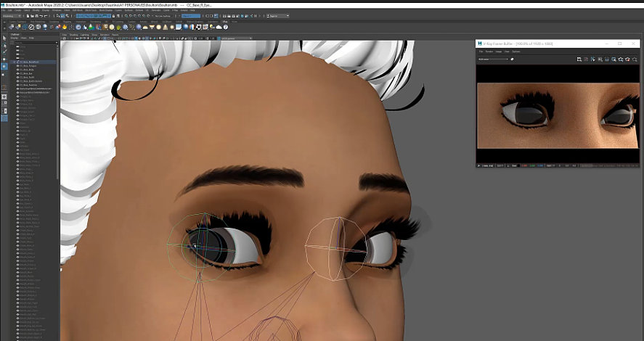Activate the Move tool in toolbox
The image size is (644, 341).
(4, 59)
